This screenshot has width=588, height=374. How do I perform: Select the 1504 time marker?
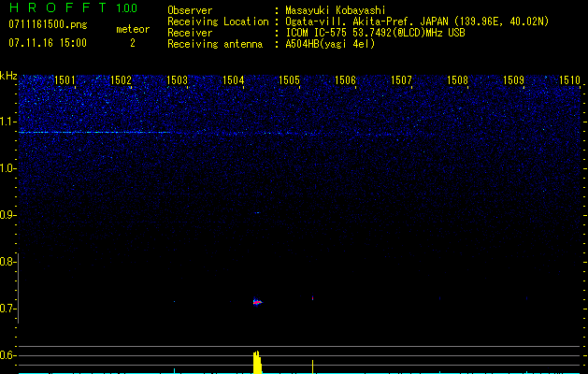[234, 80]
